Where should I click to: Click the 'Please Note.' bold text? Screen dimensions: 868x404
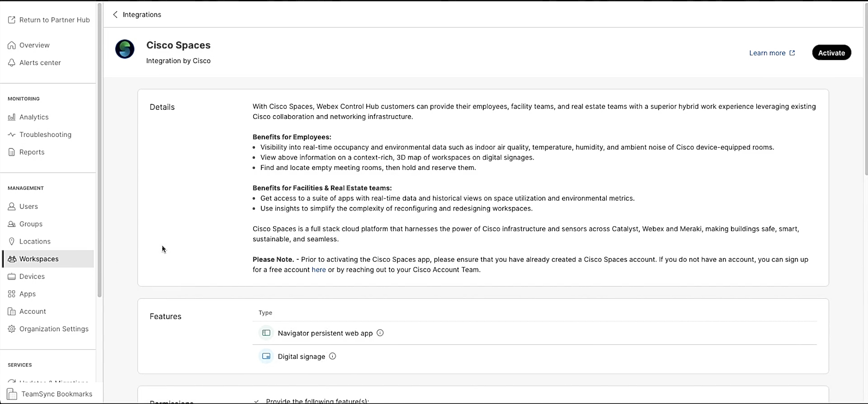coord(273,259)
